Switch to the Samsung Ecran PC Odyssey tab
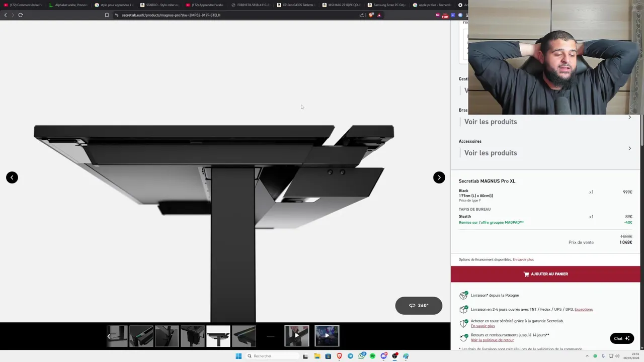Screen dimensions: 644x362 click(386, 5)
